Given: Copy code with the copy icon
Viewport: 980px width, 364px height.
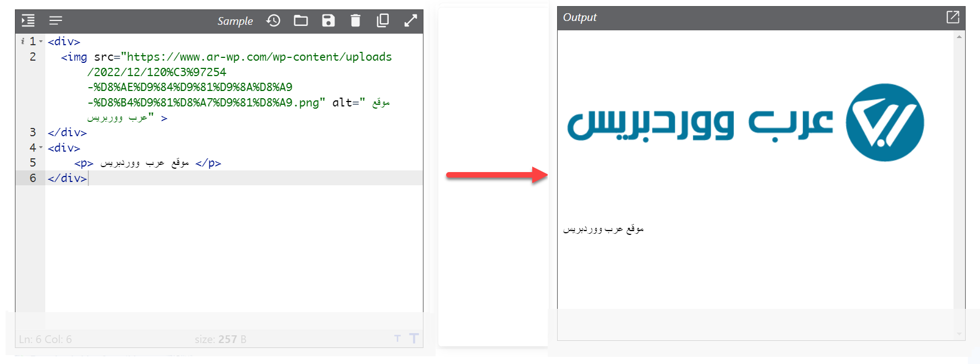Looking at the screenshot, I should (383, 20).
